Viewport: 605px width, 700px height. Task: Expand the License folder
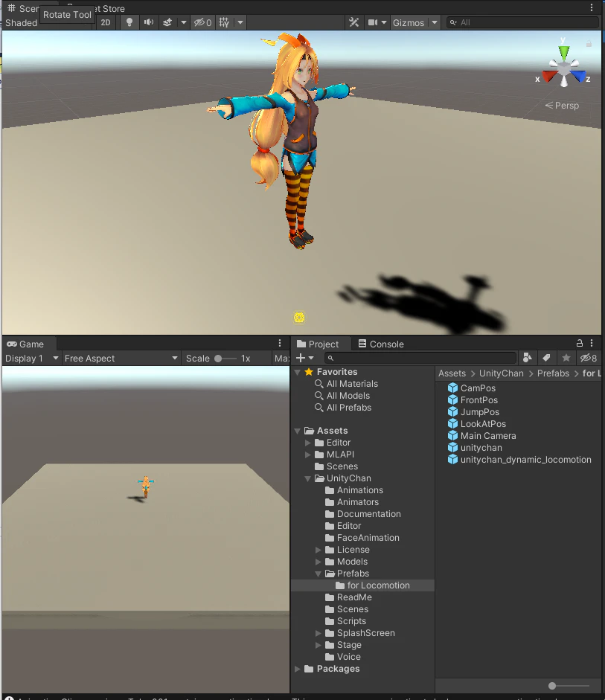coord(318,550)
